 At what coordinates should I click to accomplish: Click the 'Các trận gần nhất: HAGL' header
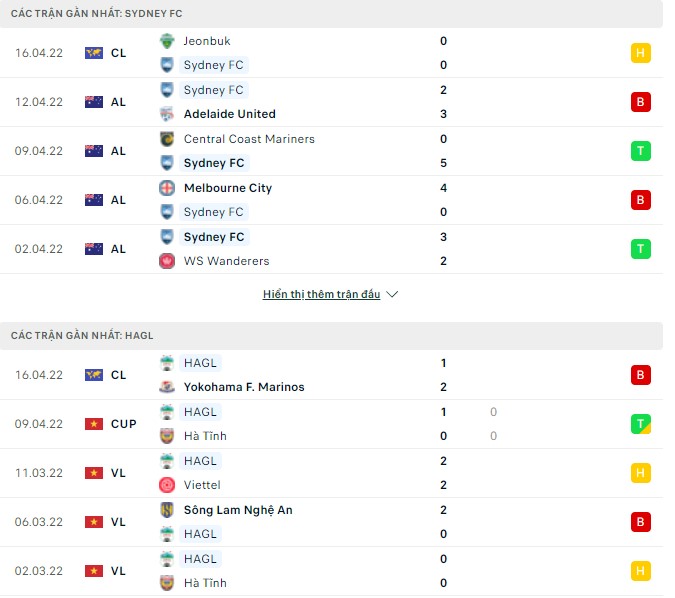coord(82,336)
